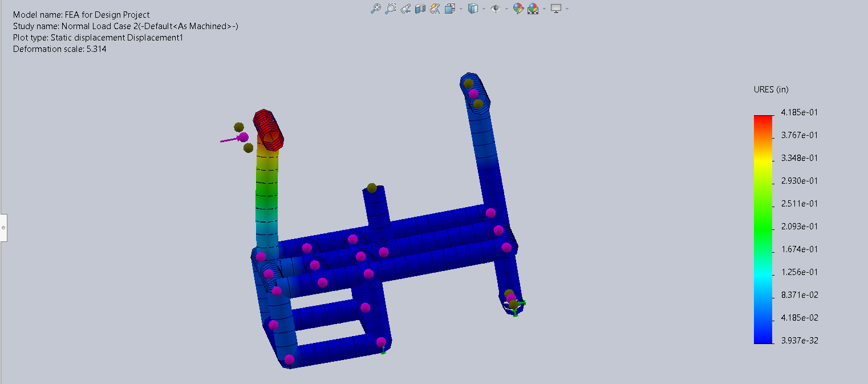The height and width of the screenshot is (384, 868).
Task: Click the legend value 1.256e-01
Action: point(799,272)
